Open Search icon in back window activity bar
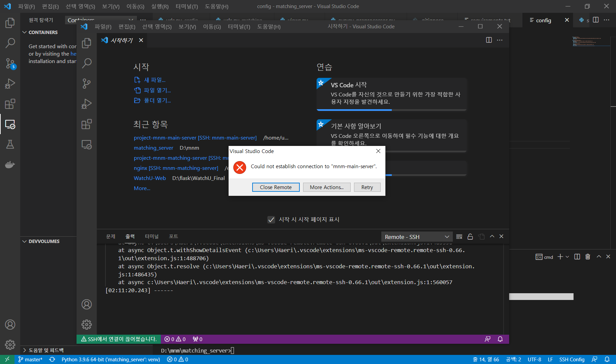Viewport: 616px width, 364px height. click(x=10, y=43)
